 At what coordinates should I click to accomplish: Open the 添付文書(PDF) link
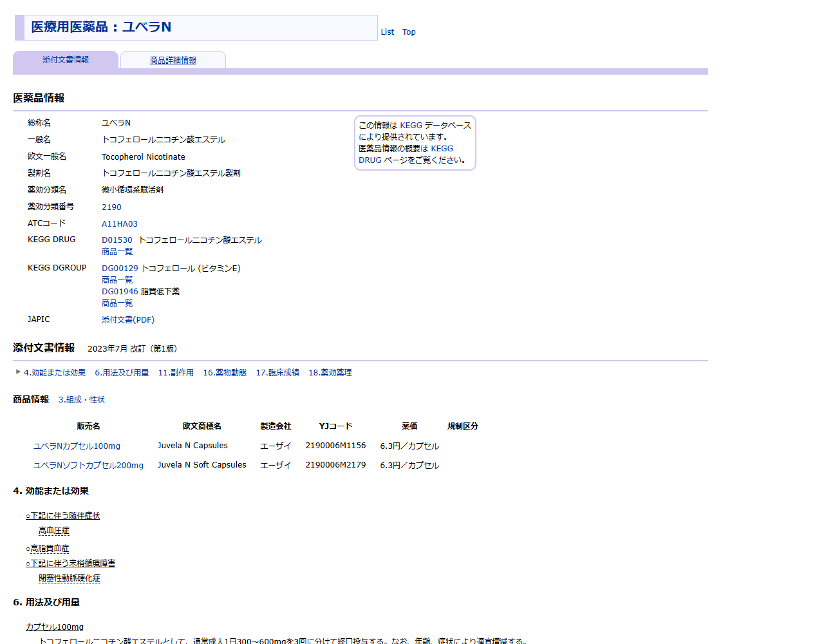click(128, 320)
